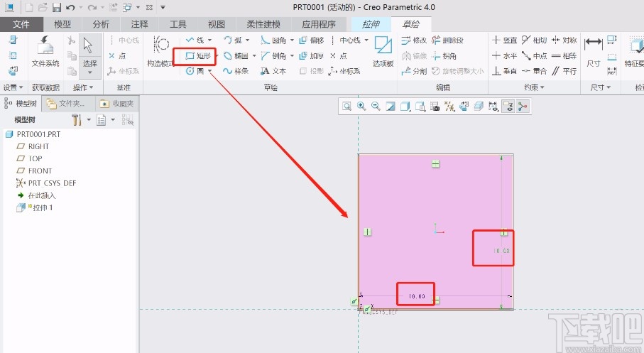644x353 pixels.
Task: Select the Rectangle (矩形) sketch tool
Action: pos(198,56)
